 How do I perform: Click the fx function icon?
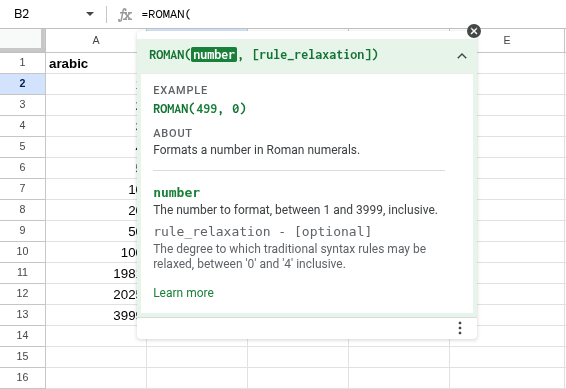click(125, 15)
